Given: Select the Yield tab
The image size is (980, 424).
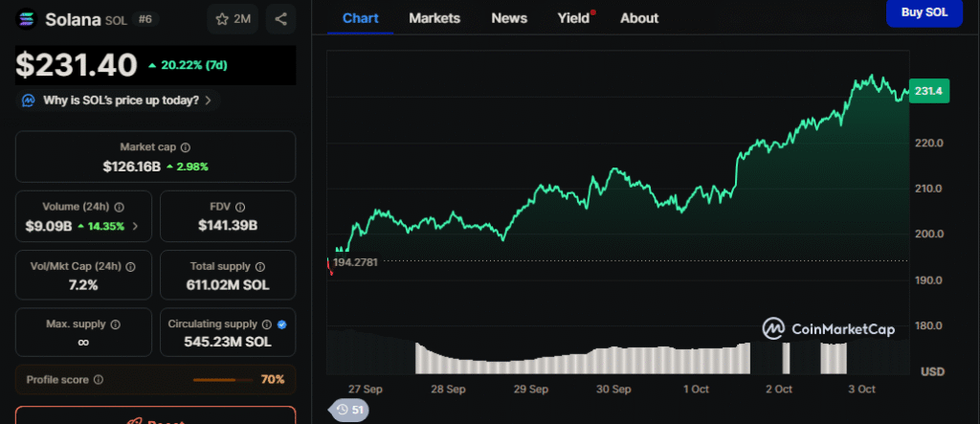Looking at the screenshot, I should (x=573, y=18).
